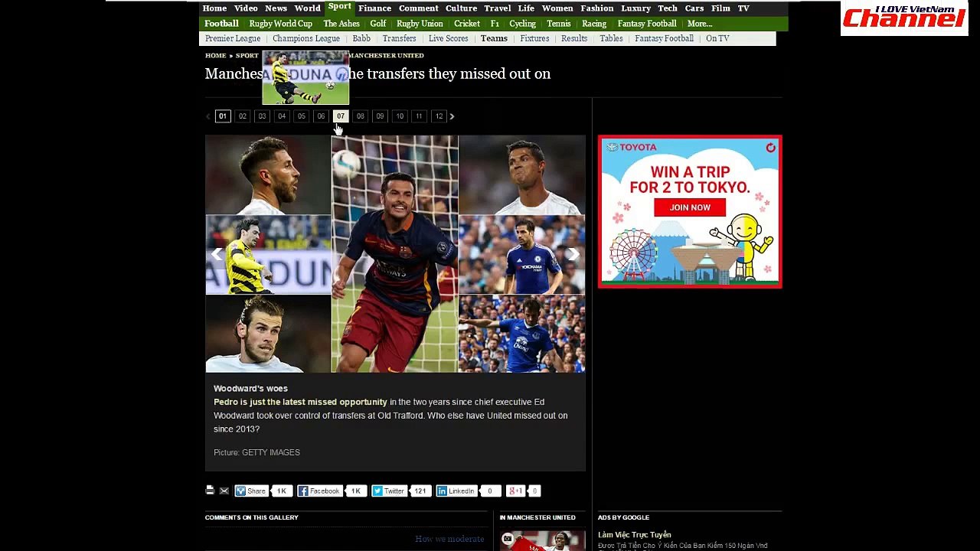Jump to gallery slide 01
Viewport: 980px width, 551px height.
tap(223, 116)
